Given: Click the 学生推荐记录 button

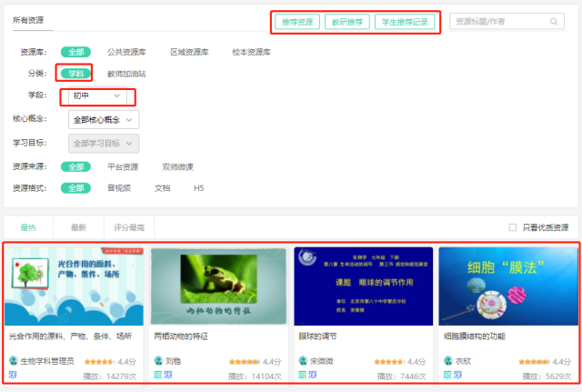Looking at the screenshot, I should pos(405,22).
